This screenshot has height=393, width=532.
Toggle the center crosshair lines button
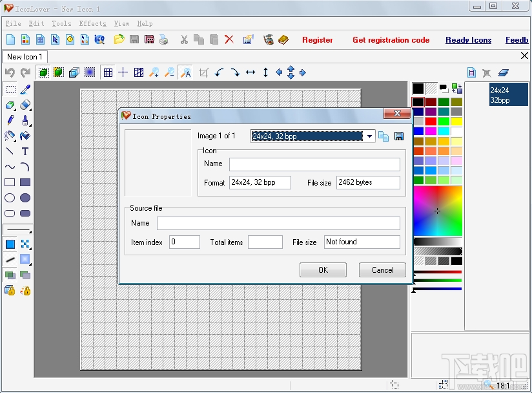pos(123,73)
